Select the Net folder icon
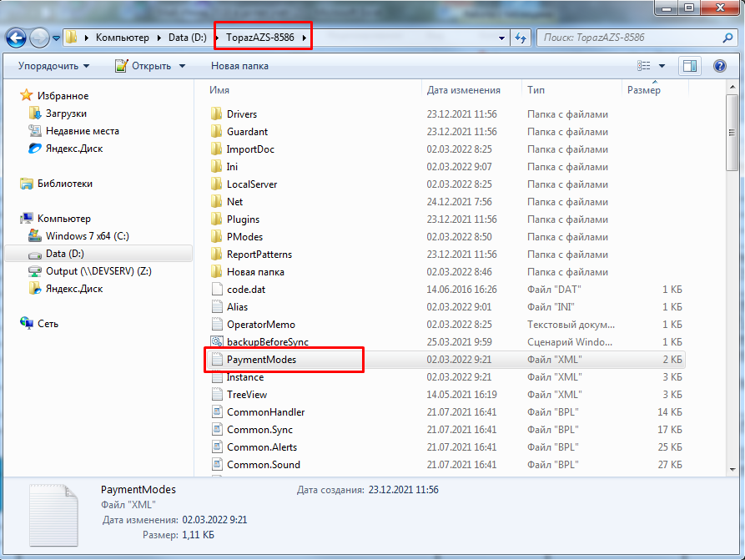This screenshot has height=560, width=745. click(217, 202)
